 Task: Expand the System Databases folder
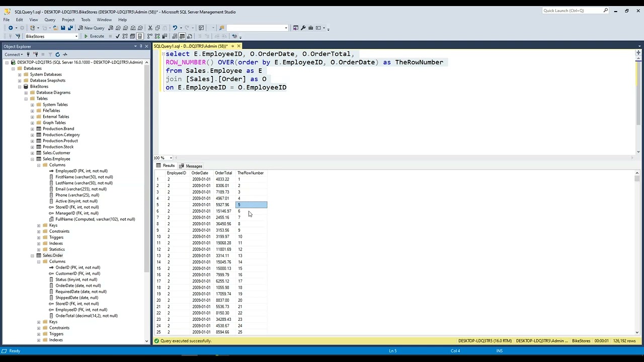point(20,74)
